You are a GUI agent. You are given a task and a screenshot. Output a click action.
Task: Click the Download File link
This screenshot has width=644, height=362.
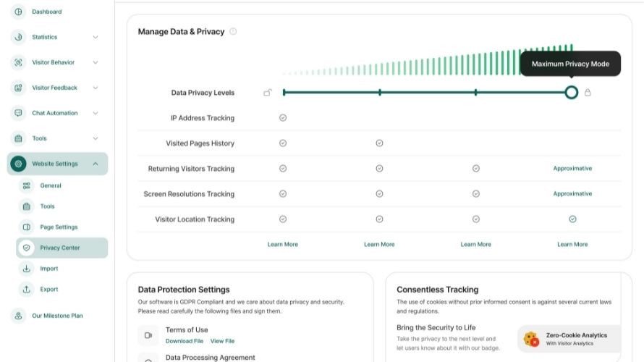point(185,341)
